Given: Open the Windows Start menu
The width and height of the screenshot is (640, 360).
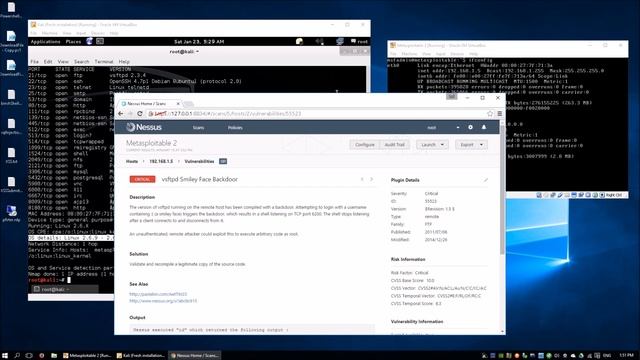Looking at the screenshot, I should (5, 356).
